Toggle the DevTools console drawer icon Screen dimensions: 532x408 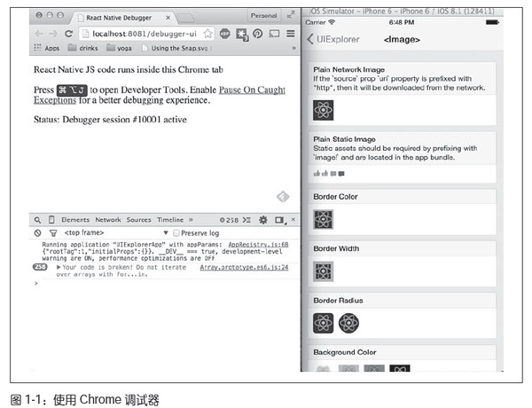[246, 220]
